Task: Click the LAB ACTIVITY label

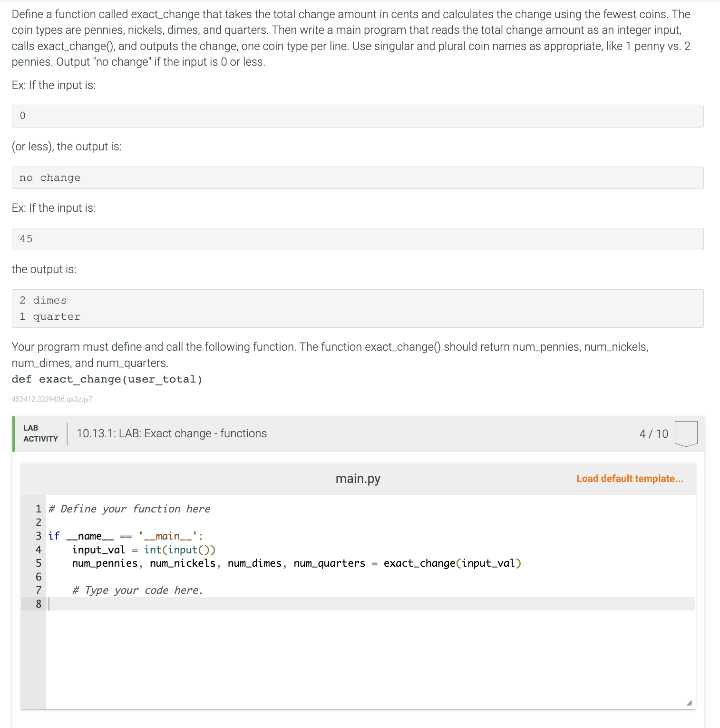Action: [41, 433]
